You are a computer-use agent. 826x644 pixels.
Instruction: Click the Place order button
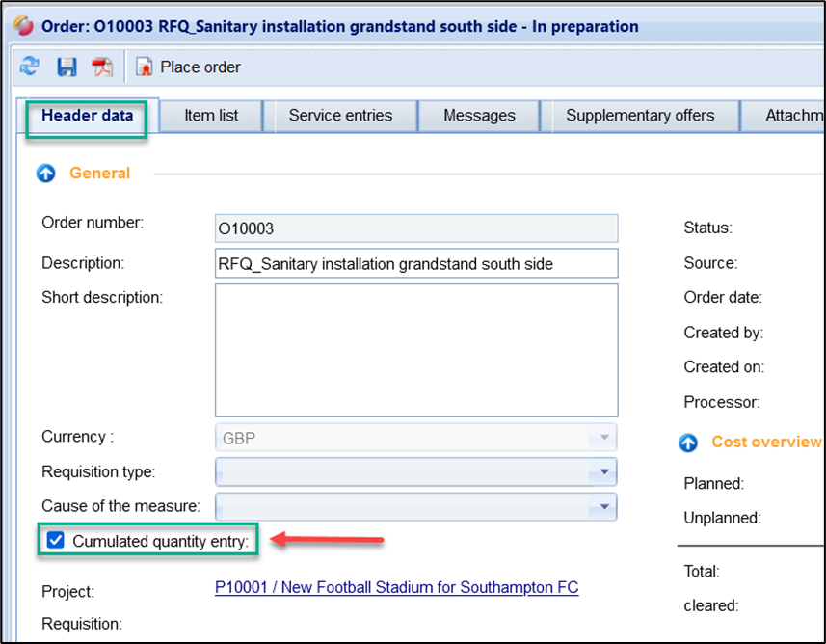coord(189,67)
